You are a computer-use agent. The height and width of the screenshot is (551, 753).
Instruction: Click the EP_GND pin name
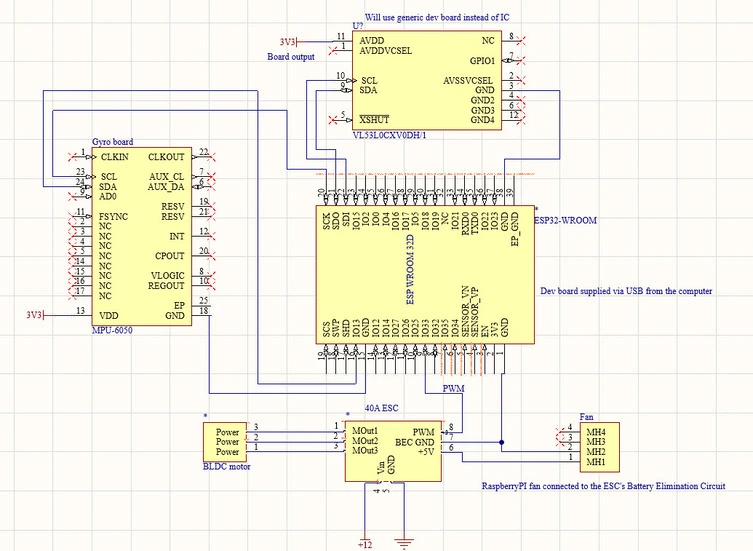(x=514, y=230)
